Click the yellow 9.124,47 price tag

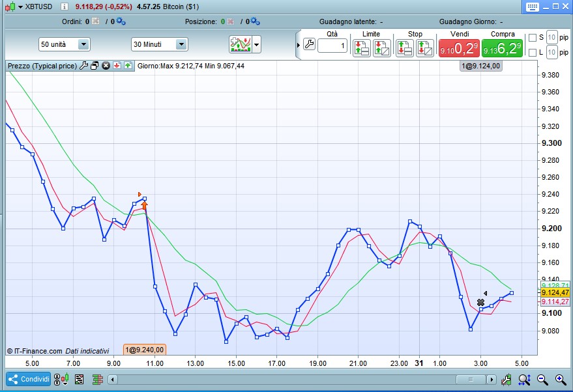[555, 292]
